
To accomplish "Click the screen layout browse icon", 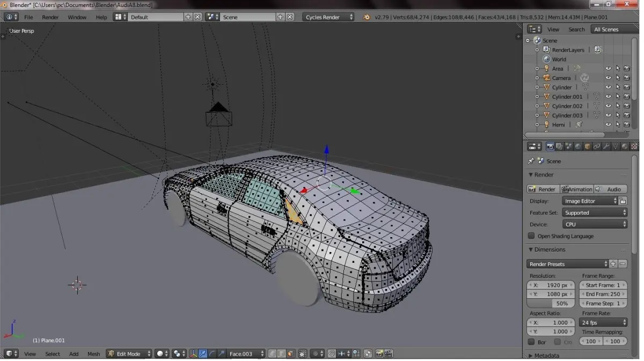I will click(x=120, y=17).
